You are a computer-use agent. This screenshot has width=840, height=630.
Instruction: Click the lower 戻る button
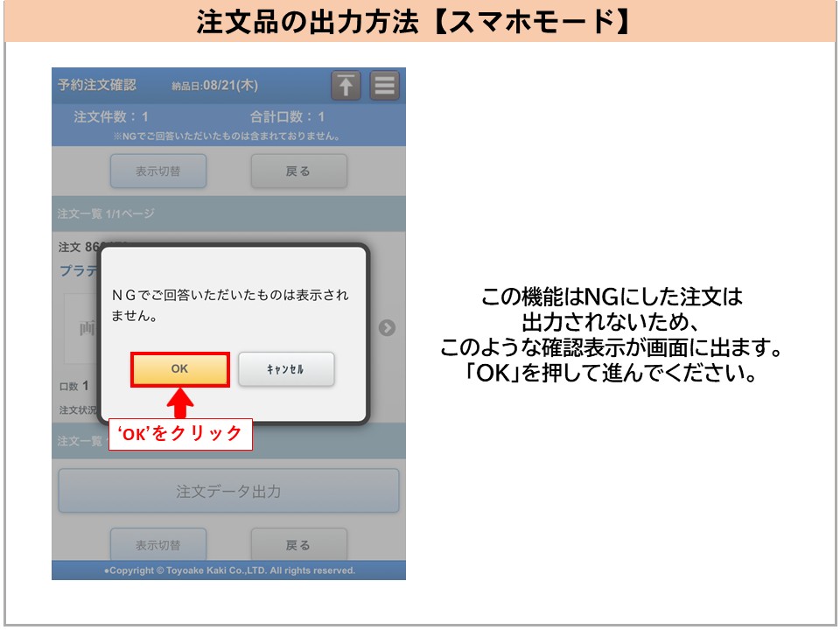pos(298,545)
